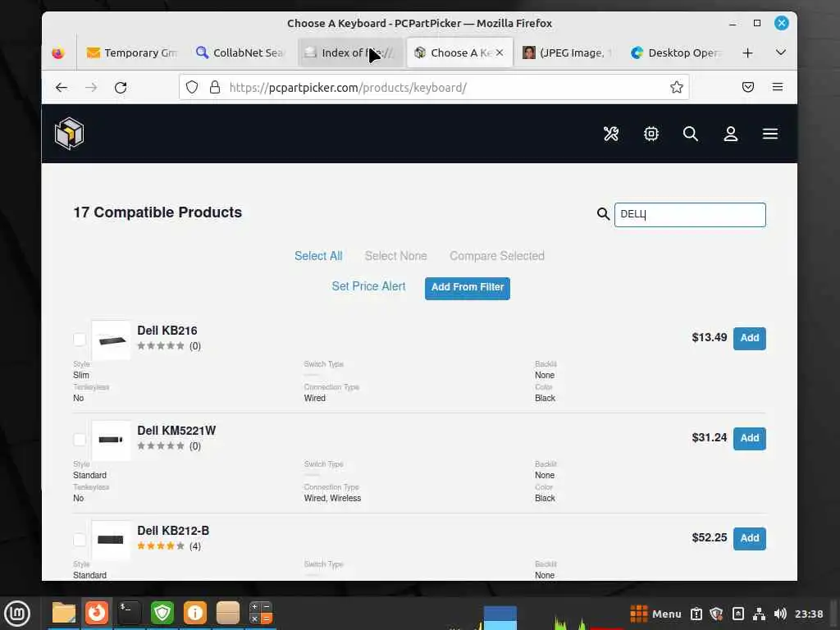Screen dimensions: 840x630
Task: Click the Dell KB212-B thumbnail image
Action: (x=111, y=540)
